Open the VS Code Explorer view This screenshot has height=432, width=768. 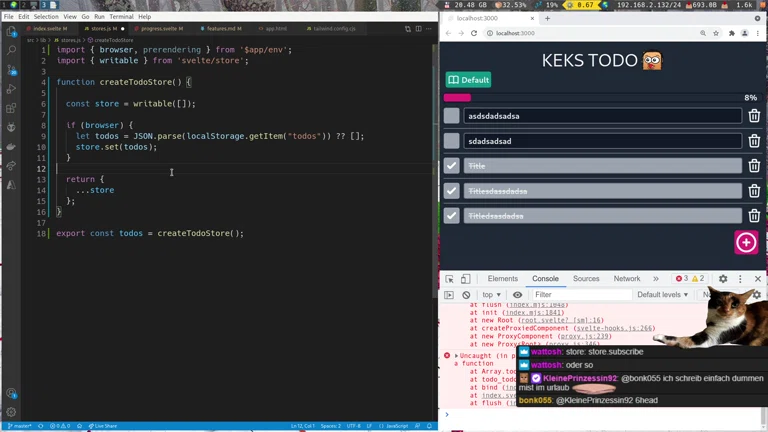click(11, 32)
